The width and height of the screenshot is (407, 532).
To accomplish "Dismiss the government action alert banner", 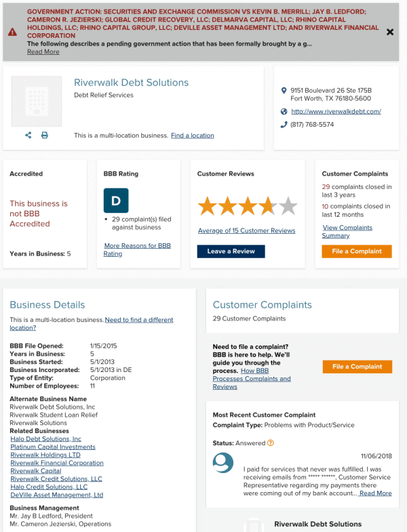I will (390, 32).
